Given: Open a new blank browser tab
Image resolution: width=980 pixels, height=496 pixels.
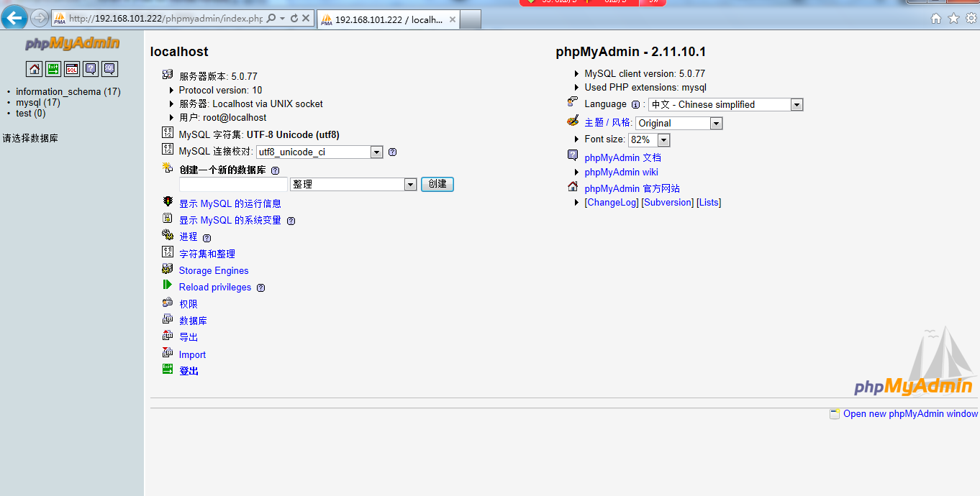Looking at the screenshot, I should pyautogui.click(x=471, y=19).
